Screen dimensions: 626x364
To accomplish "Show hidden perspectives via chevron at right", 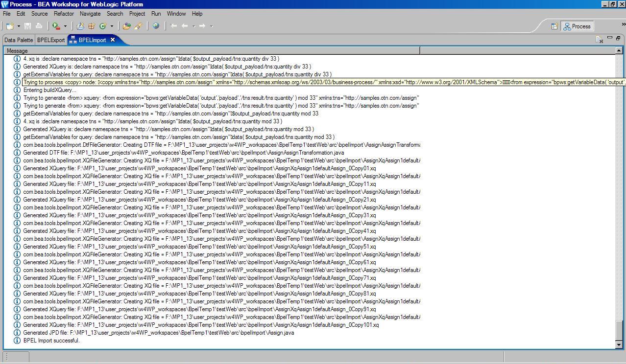I will click(624, 24).
